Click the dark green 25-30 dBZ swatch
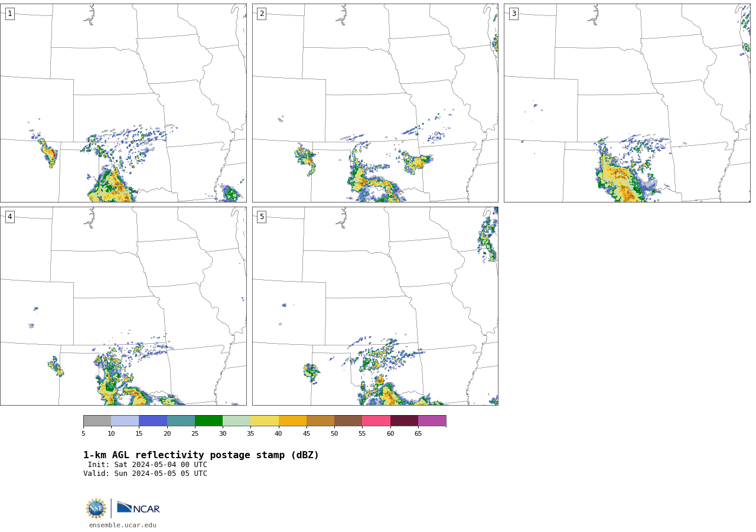The width and height of the screenshot is (756, 532). click(208, 421)
